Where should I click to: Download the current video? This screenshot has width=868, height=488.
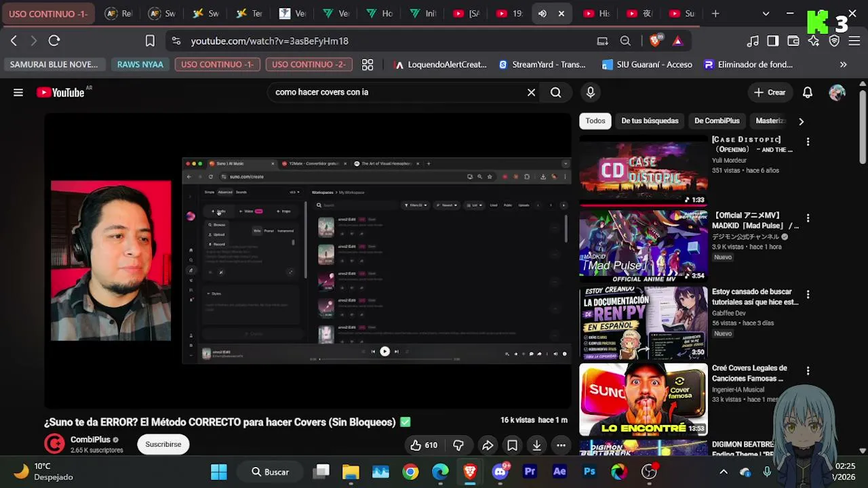coord(536,445)
